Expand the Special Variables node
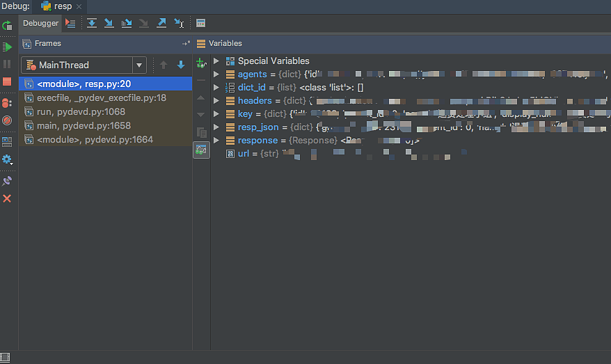The image size is (611, 364). (x=216, y=61)
